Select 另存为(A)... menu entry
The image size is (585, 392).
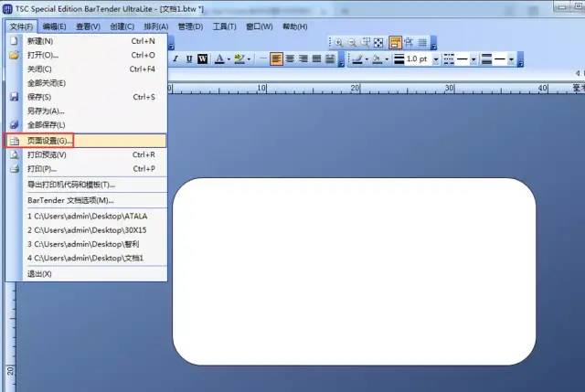86,111
